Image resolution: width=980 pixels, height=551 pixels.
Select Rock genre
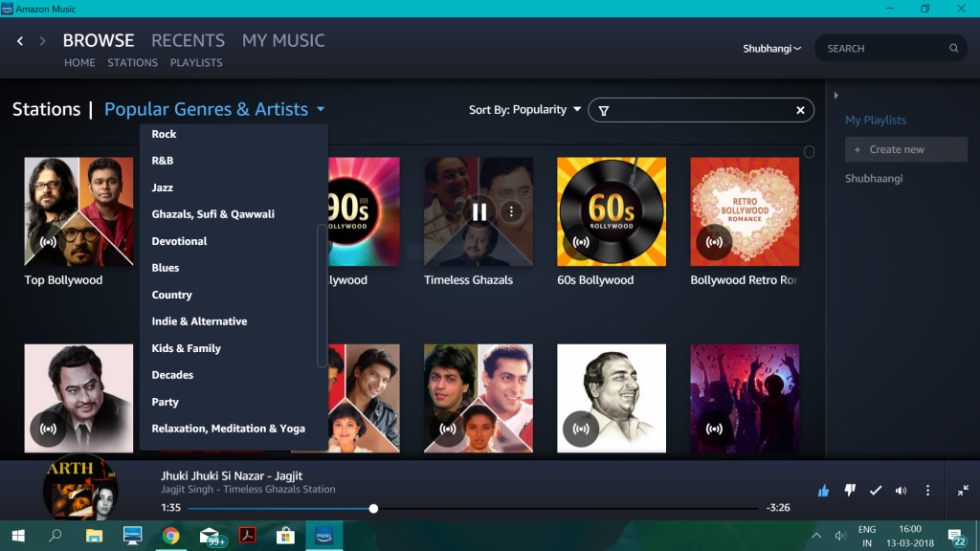pyautogui.click(x=164, y=134)
